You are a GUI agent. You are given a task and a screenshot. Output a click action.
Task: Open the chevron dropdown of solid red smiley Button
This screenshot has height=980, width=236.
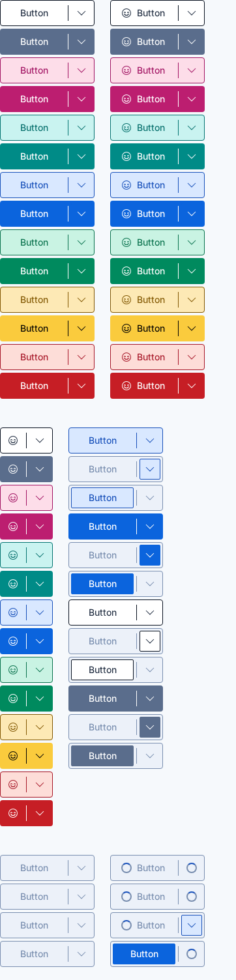pos(192,386)
